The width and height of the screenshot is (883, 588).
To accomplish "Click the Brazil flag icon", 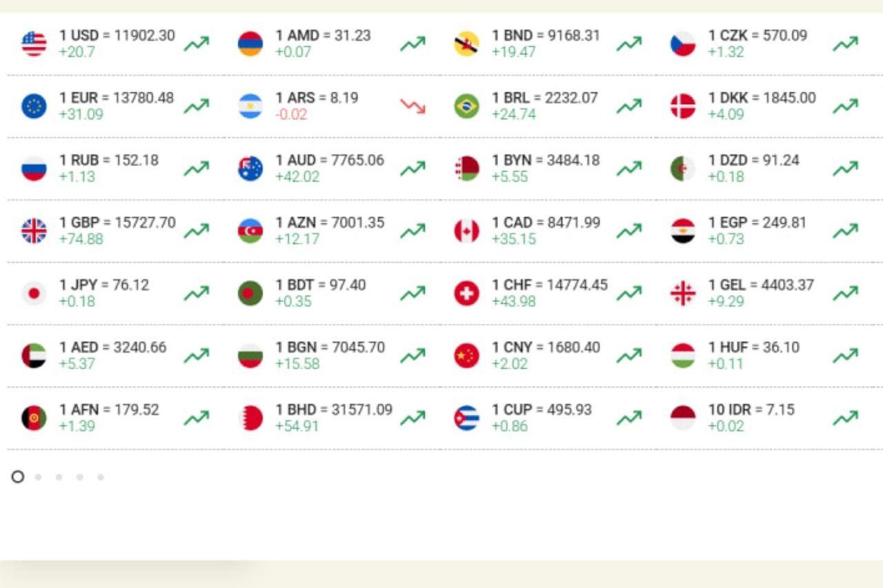I will (466, 106).
